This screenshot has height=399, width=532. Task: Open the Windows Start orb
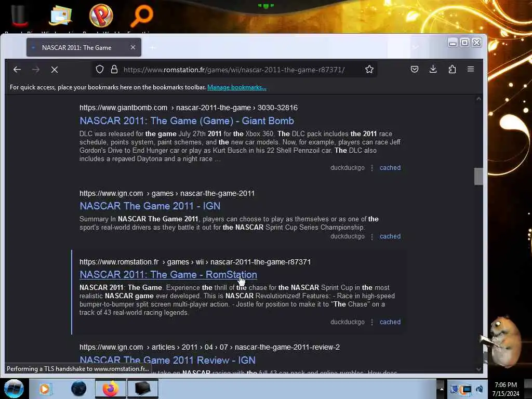pyautogui.click(x=14, y=389)
